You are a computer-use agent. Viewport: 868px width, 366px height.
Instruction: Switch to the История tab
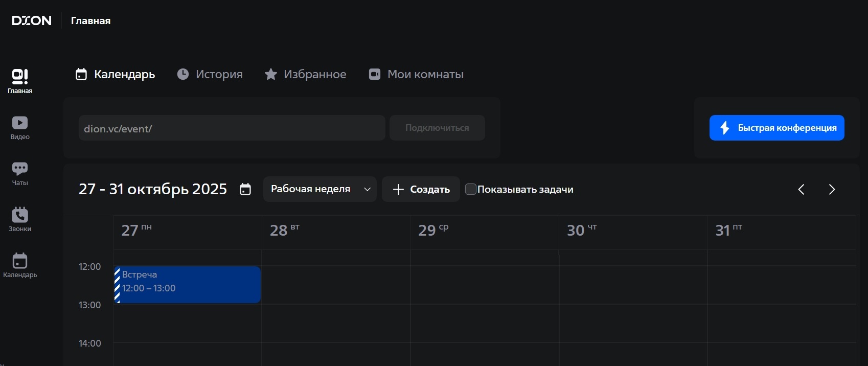pyautogui.click(x=210, y=74)
